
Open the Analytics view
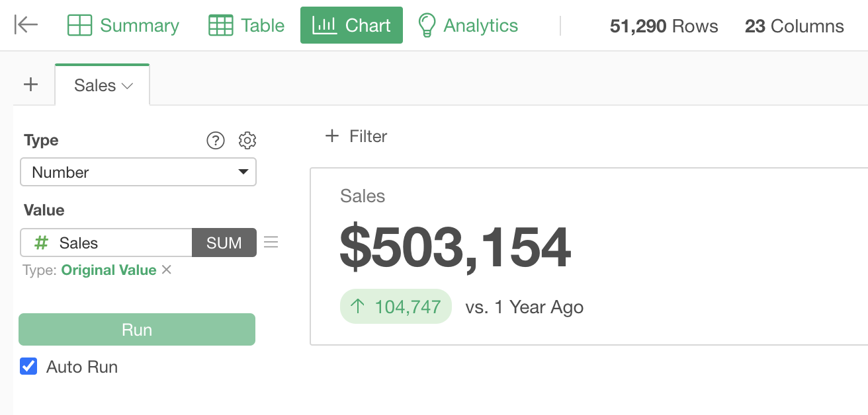[x=468, y=25]
